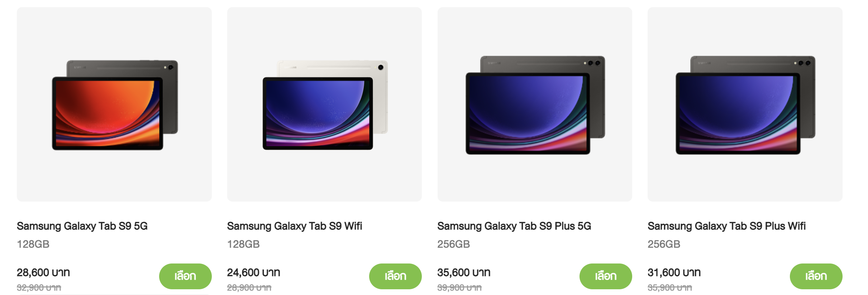This screenshot has width=868, height=295.
Task: Click 256GB under Galaxy Tab S9 Plus 5G
Action: point(454,244)
